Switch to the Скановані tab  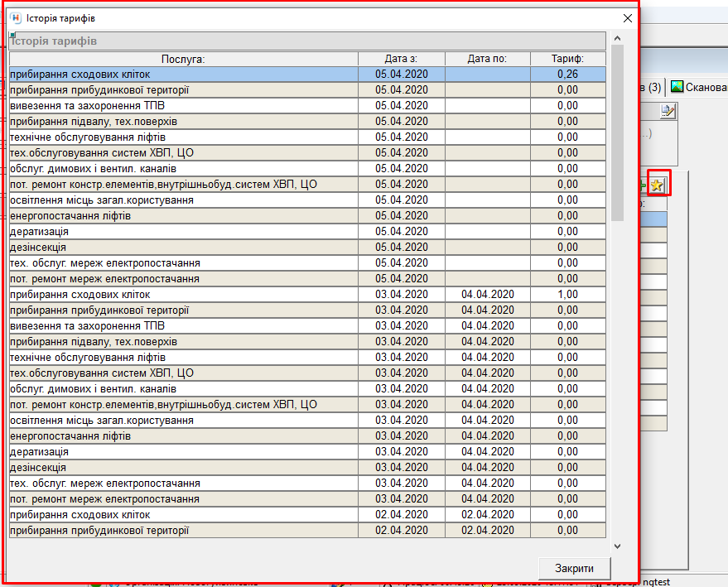pos(700,87)
